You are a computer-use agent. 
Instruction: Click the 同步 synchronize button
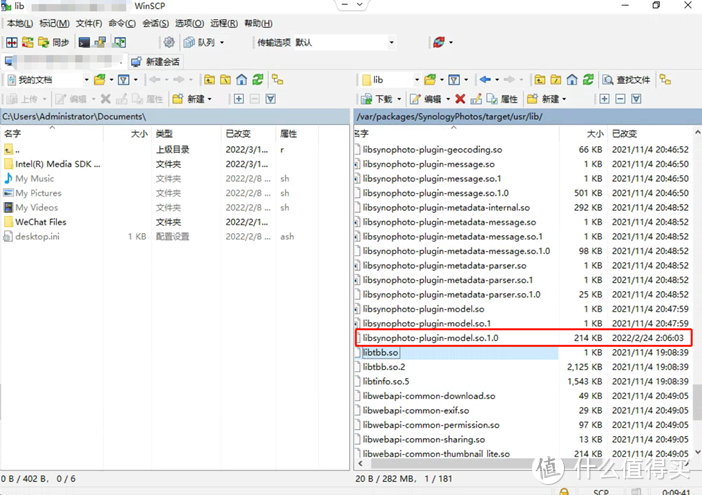pyautogui.click(x=54, y=43)
